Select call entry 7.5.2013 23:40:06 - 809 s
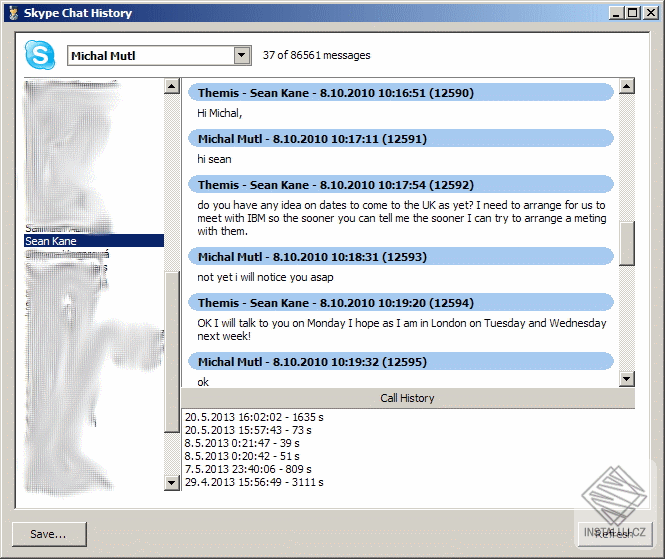Screen dimensions: 665x559 click(x=248, y=469)
